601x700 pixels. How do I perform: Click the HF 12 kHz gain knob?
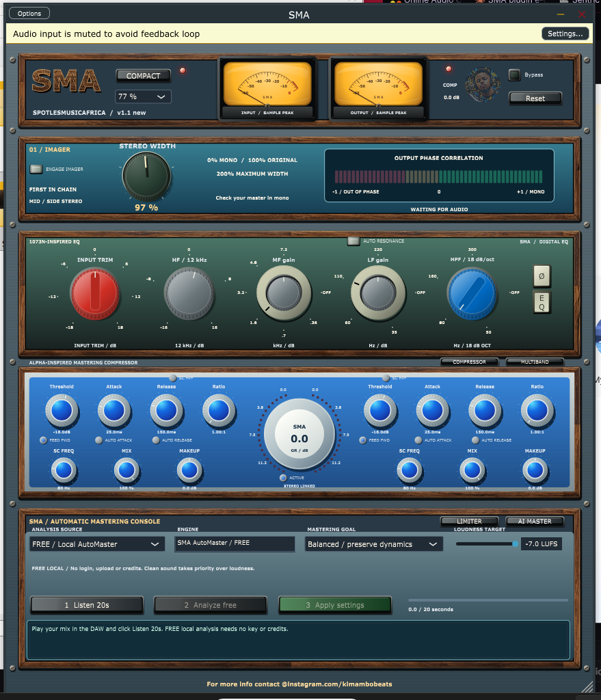pyautogui.click(x=189, y=294)
